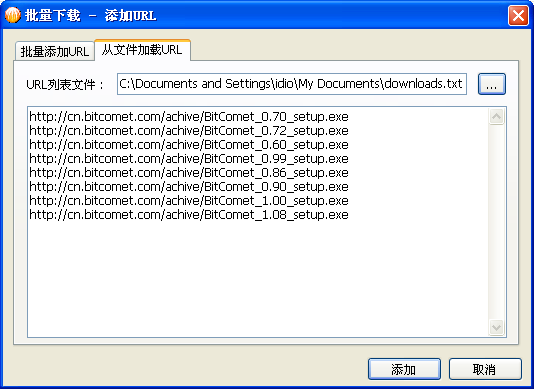Close the 批量下载 dialog window
Viewport: 534px width, 389px height.
tap(518, 15)
